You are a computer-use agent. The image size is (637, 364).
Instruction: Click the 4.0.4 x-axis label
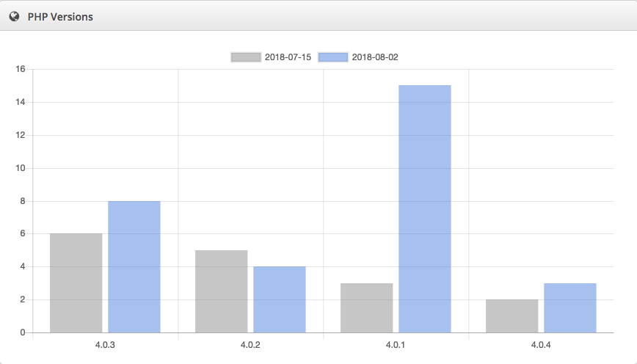pyautogui.click(x=541, y=345)
